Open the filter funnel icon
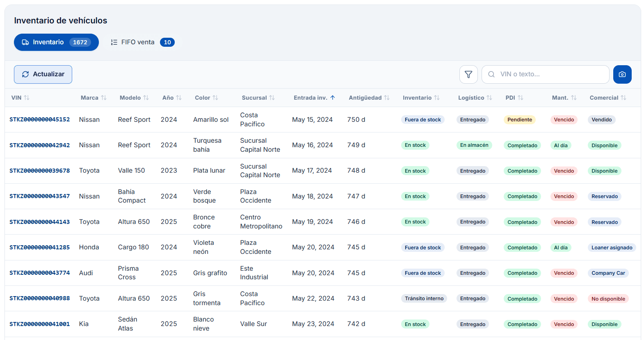The image size is (644, 340). (468, 74)
